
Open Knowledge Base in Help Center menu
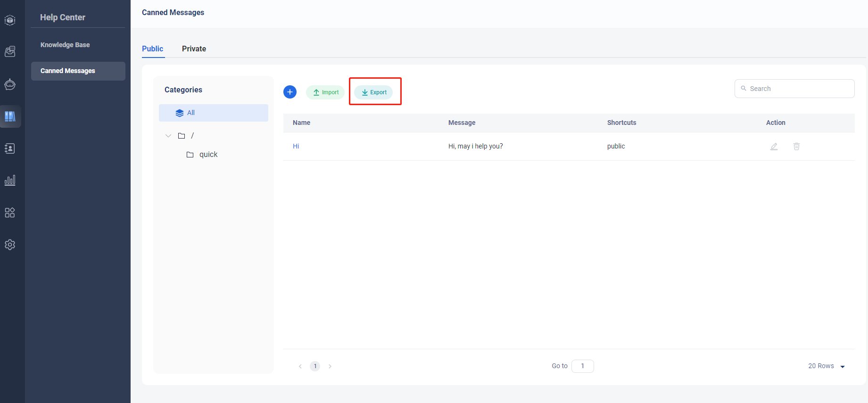click(x=65, y=45)
